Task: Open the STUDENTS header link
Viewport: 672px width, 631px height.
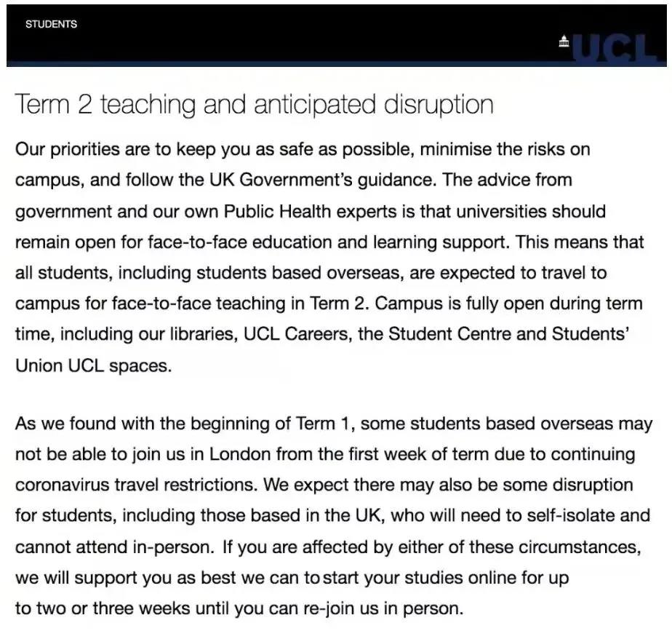Action: coord(51,24)
